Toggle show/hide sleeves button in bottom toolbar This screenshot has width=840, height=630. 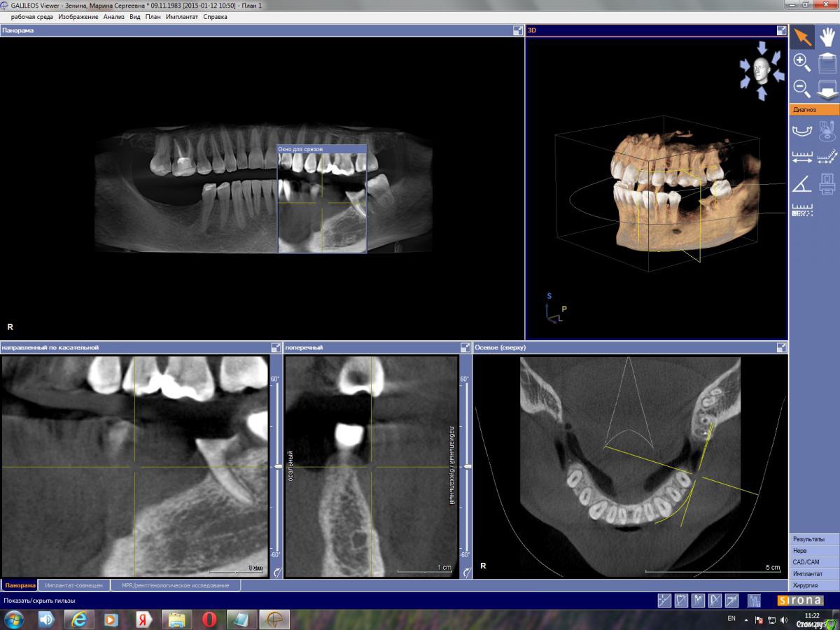pyautogui.click(x=753, y=601)
